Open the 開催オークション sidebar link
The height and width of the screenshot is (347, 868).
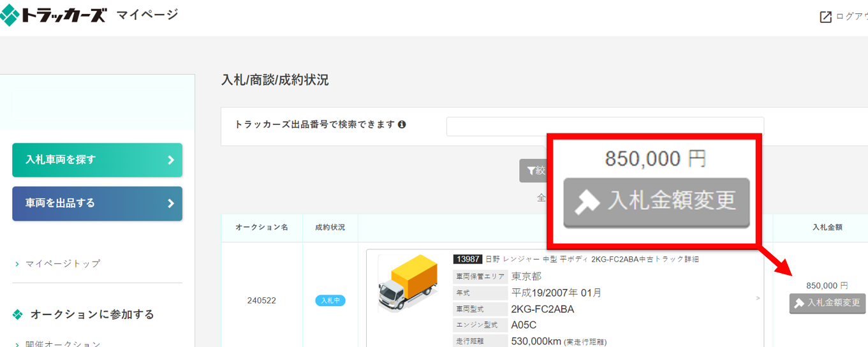(x=63, y=344)
